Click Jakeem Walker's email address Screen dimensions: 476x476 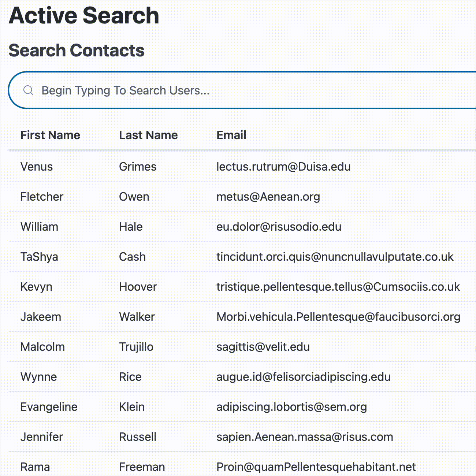tap(338, 317)
